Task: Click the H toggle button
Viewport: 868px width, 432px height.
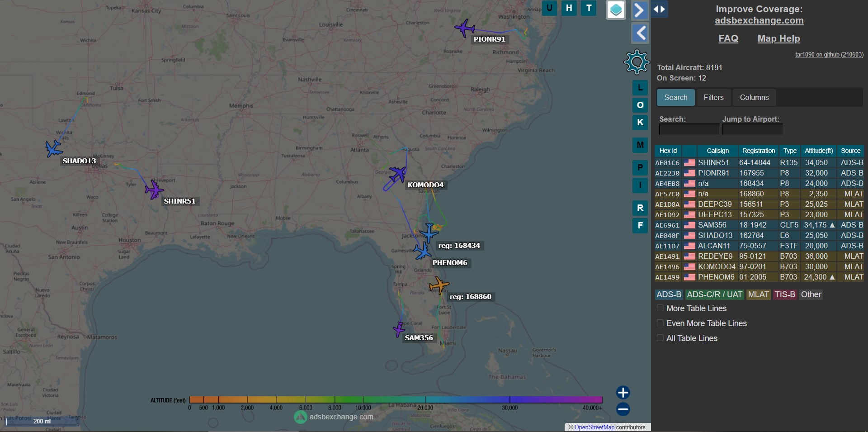Action: 569,8
